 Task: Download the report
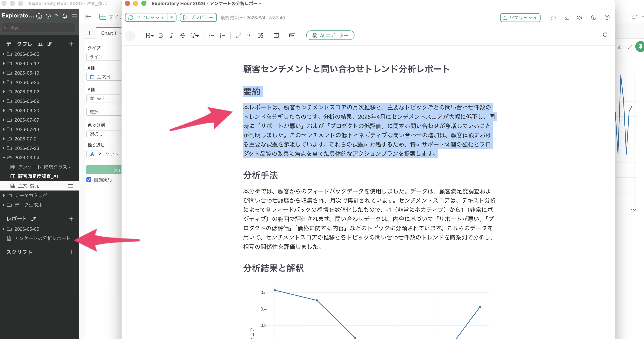[567, 17]
